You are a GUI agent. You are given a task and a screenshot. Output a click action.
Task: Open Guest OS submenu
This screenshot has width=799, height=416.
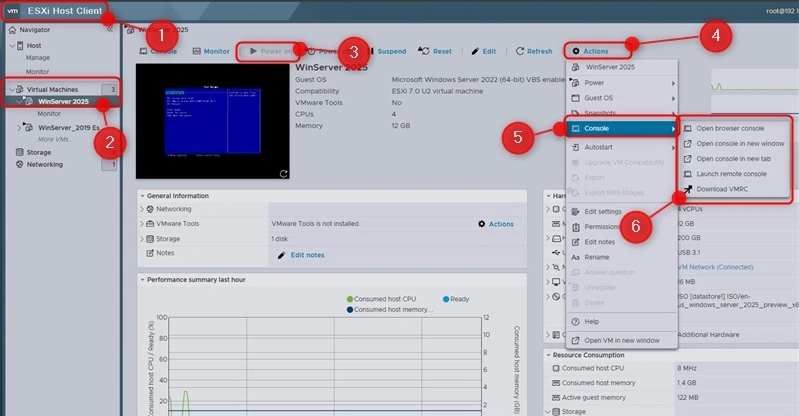pyautogui.click(x=622, y=98)
